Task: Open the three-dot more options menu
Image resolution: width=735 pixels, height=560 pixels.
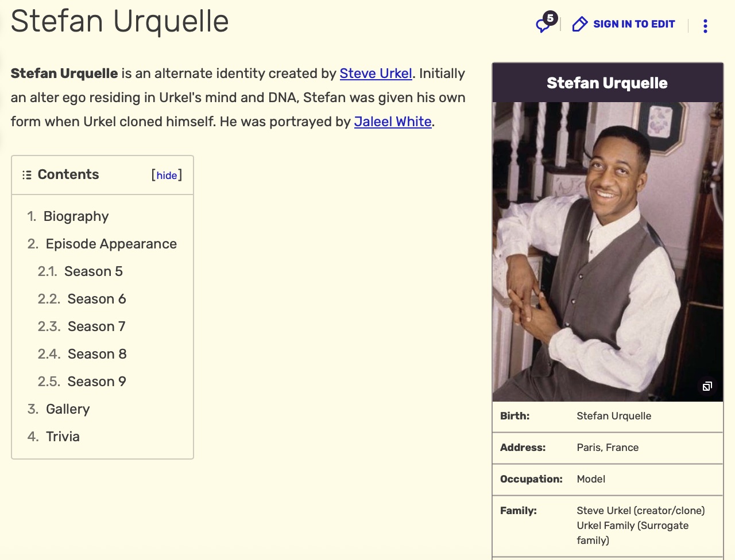Action: point(705,26)
